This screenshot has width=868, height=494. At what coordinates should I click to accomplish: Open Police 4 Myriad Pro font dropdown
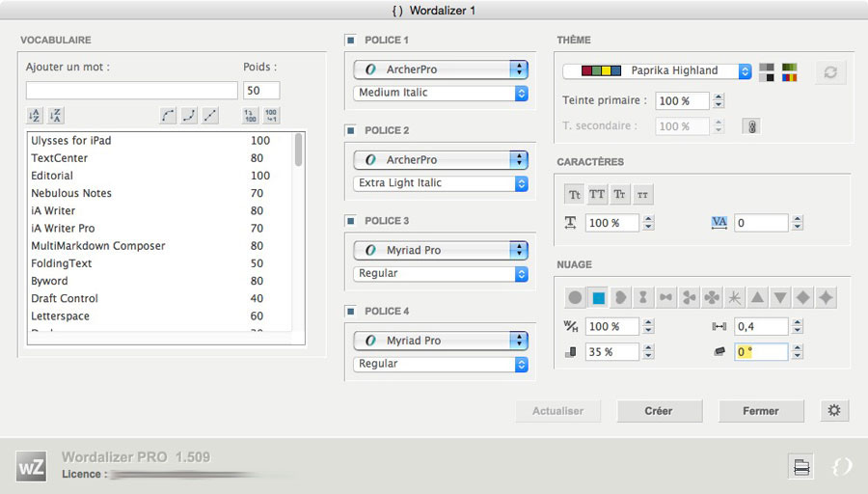pos(441,340)
